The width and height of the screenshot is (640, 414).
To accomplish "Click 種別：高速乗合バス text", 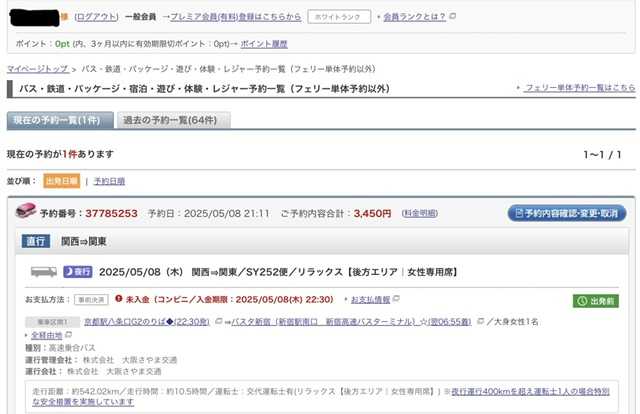I will tap(60, 348).
